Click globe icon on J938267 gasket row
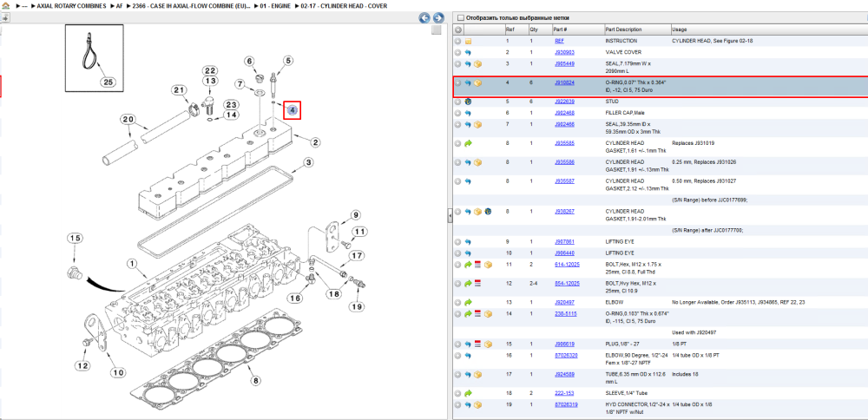 click(x=488, y=212)
